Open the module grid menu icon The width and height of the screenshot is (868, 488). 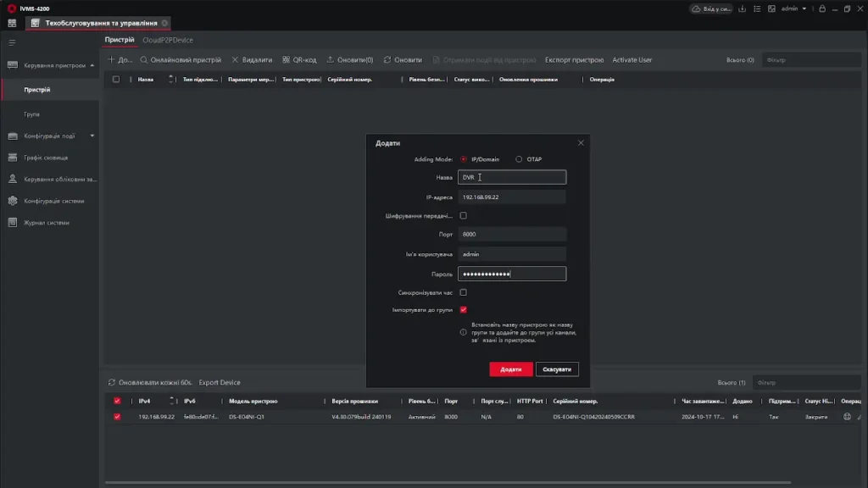click(12, 23)
